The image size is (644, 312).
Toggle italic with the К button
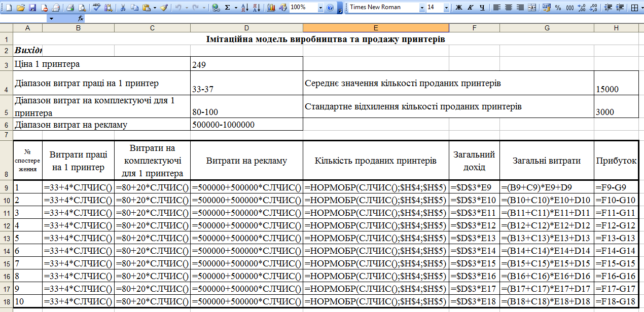click(471, 8)
